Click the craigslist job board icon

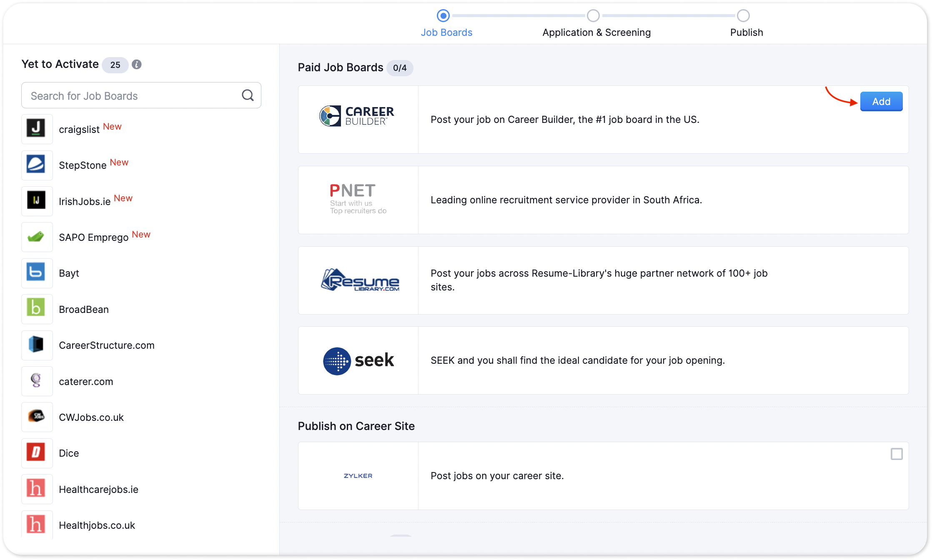tap(37, 129)
